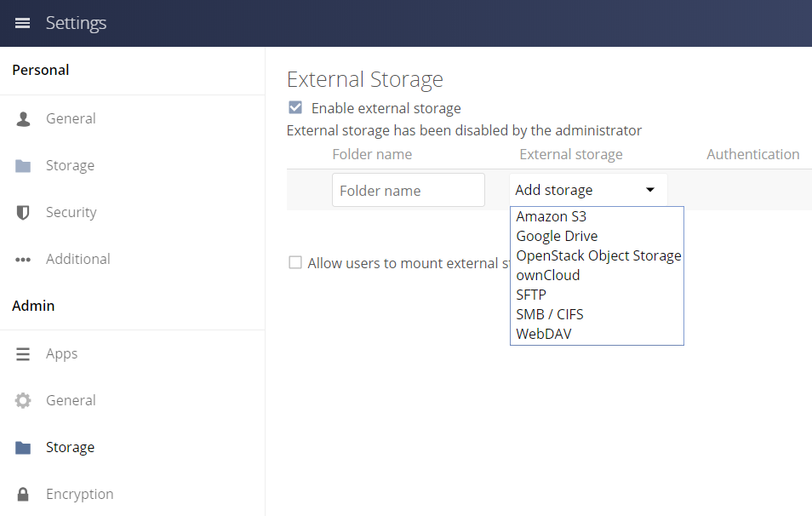Click the gear icon next to admin General
This screenshot has width=812, height=516.
[23, 400]
